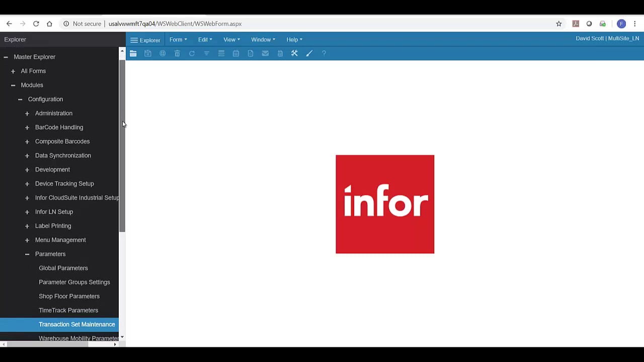This screenshot has height=362, width=644.
Task: Expand the Data Synchronization node
Action: tap(27, 156)
